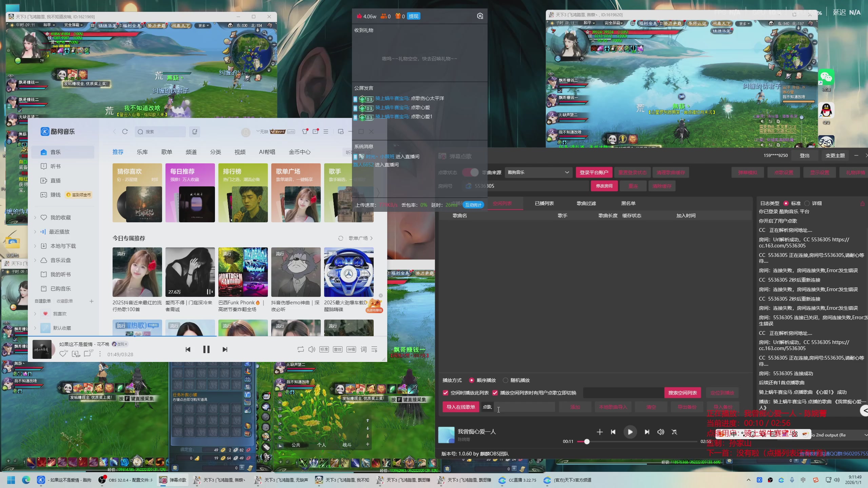Image resolution: width=868 pixels, height=488 pixels.
Task: Uncheck 空闲时播放此列表 checkbox
Action: click(x=446, y=393)
